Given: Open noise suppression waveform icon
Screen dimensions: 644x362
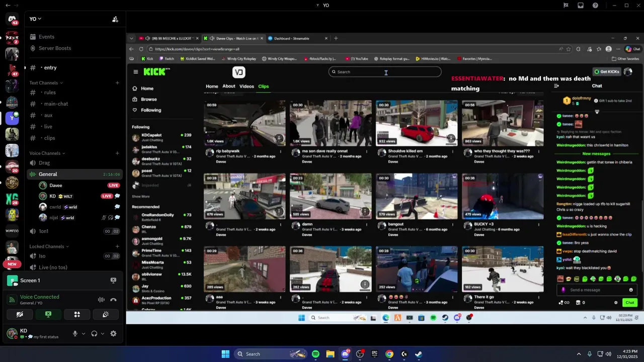Looking at the screenshot, I should tap(101, 300).
